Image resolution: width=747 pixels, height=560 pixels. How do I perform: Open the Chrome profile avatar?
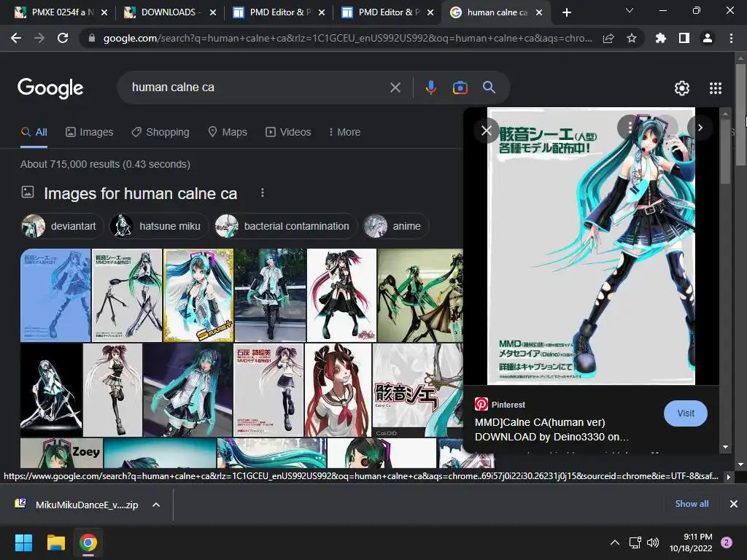pos(708,38)
